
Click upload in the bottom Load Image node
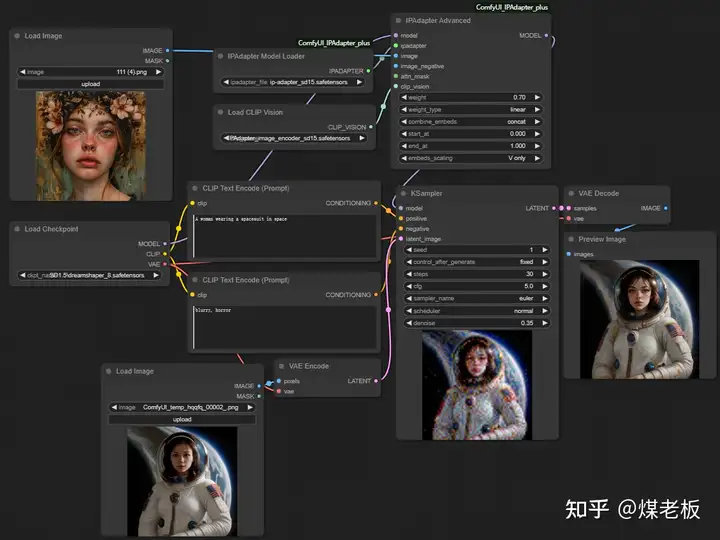pos(182,419)
